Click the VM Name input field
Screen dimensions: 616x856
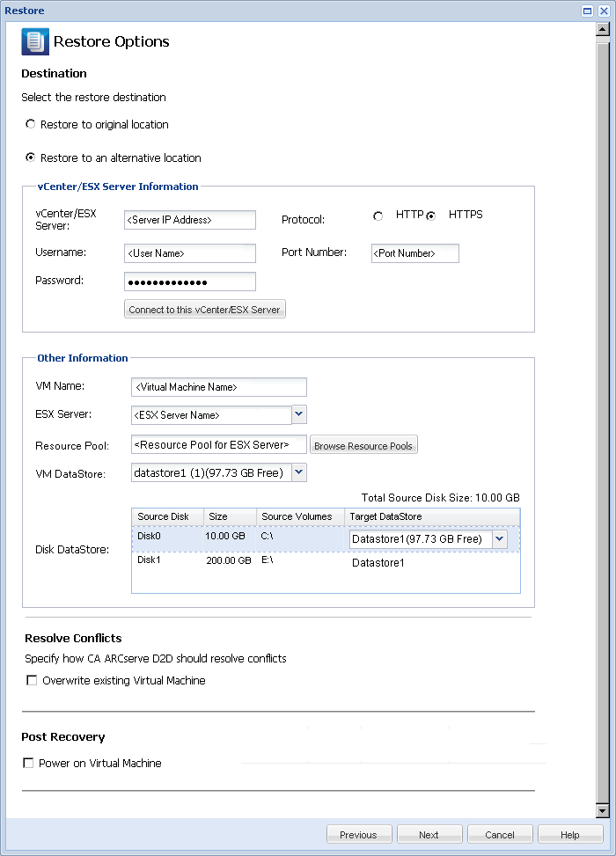(x=218, y=386)
